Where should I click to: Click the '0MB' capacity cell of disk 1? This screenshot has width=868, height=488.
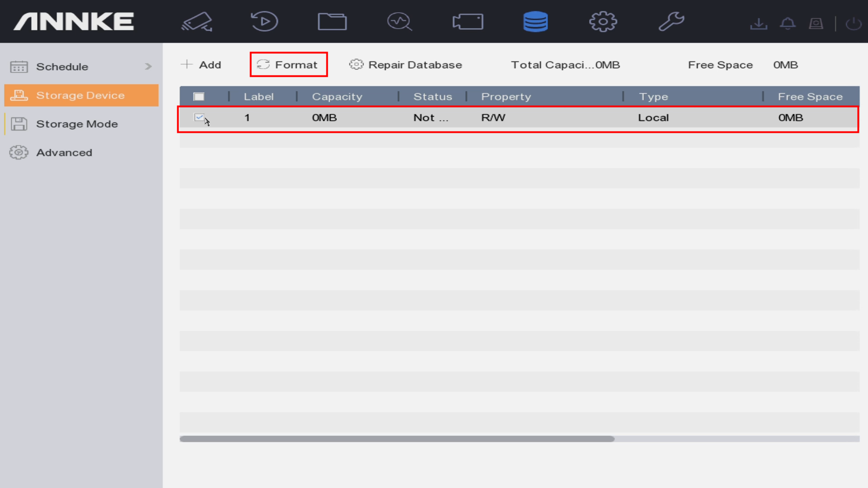(x=324, y=117)
